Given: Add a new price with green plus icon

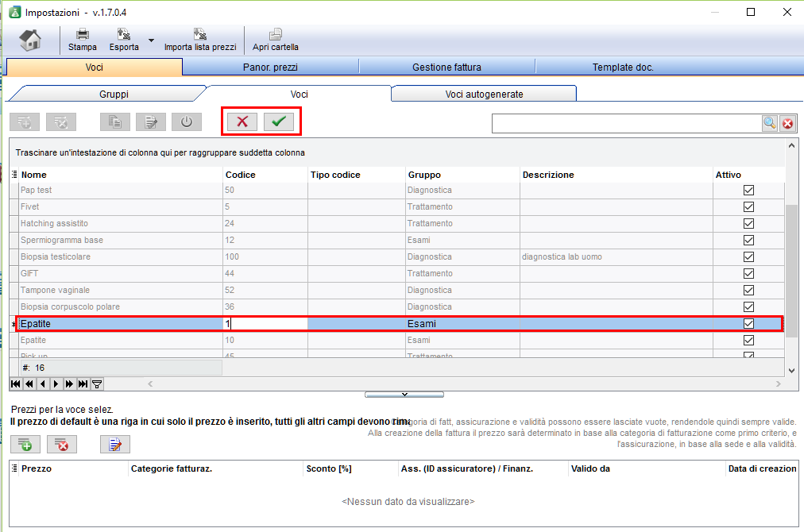Looking at the screenshot, I should coord(25,445).
